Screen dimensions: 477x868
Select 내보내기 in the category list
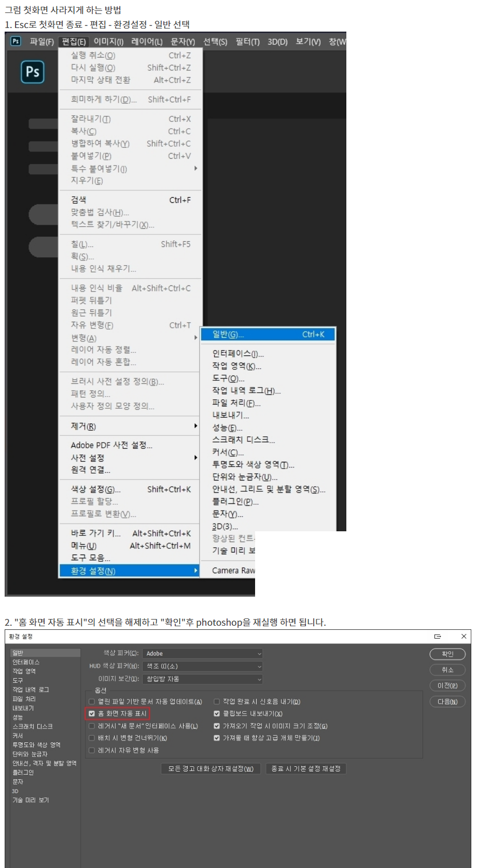click(x=23, y=708)
